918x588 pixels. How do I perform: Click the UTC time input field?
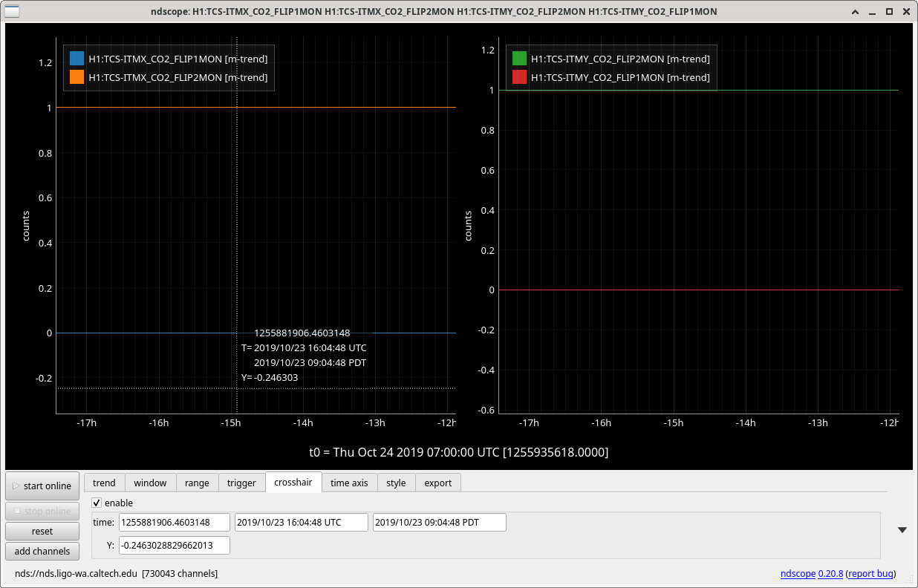tap(302, 522)
